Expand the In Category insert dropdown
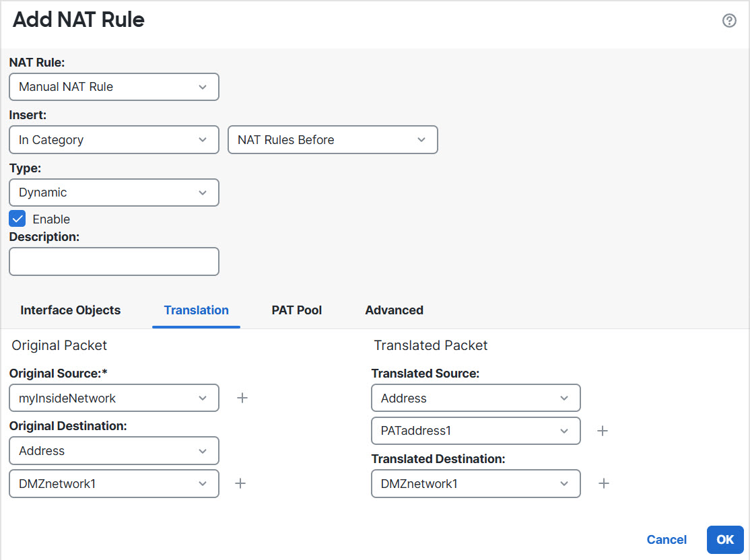Screen dimensions: 750x560 click(x=114, y=140)
